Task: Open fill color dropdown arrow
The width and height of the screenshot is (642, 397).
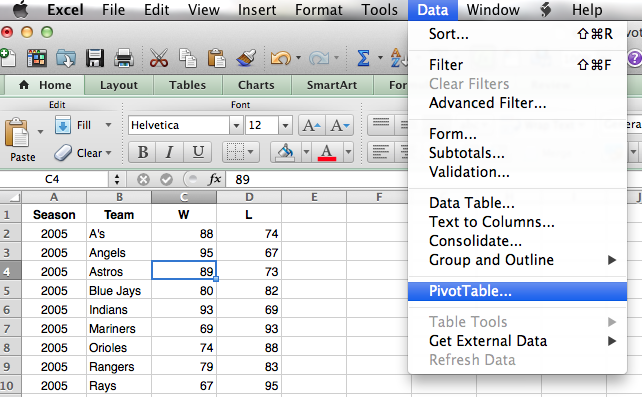Action: [306, 152]
